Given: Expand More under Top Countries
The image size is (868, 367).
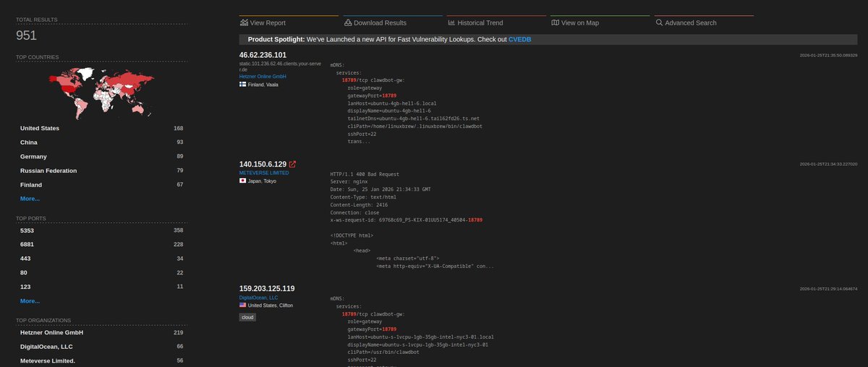Looking at the screenshot, I should point(30,198).
